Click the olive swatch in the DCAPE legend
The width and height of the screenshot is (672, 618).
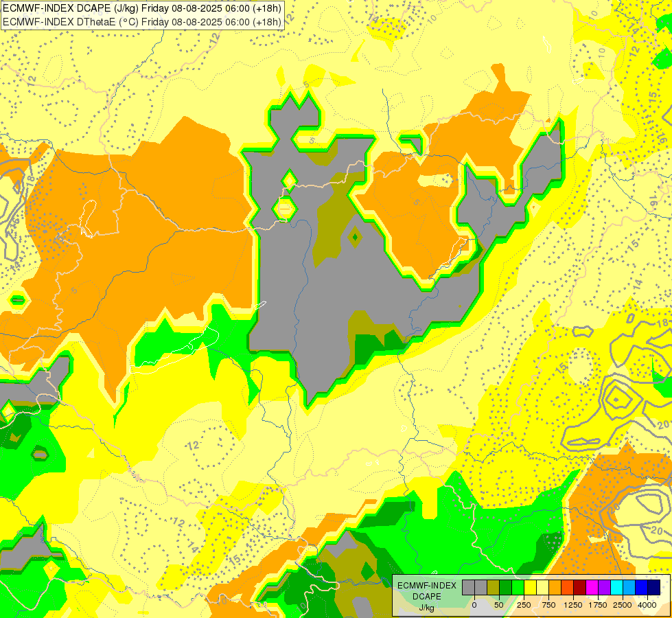pos(494,587)
